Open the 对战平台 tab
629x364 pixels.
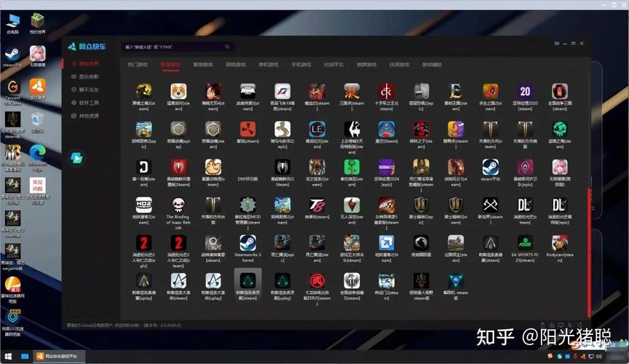(333, 64)
